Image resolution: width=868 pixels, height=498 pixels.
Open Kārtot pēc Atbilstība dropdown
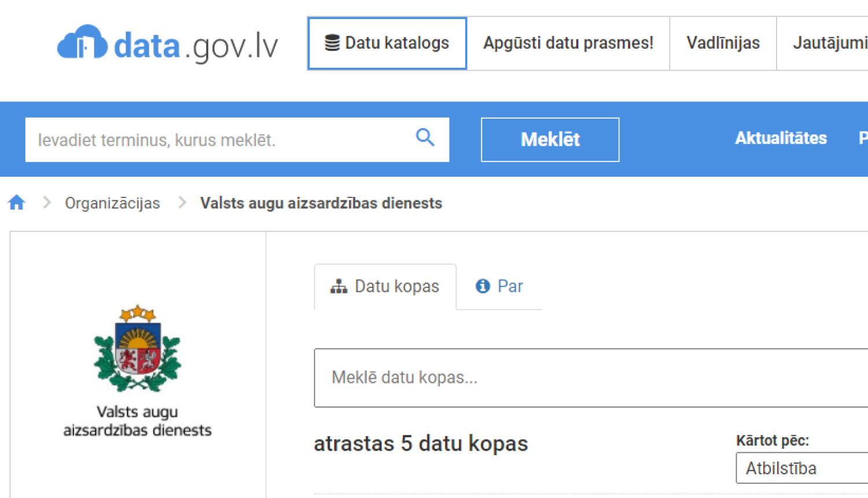pos(802,468)
